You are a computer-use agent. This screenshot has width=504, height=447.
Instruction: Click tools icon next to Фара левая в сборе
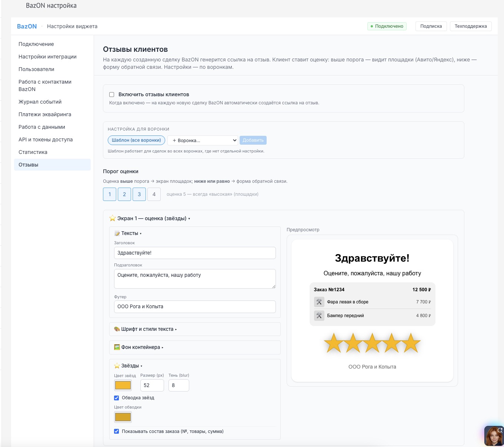tap(319, 302)
